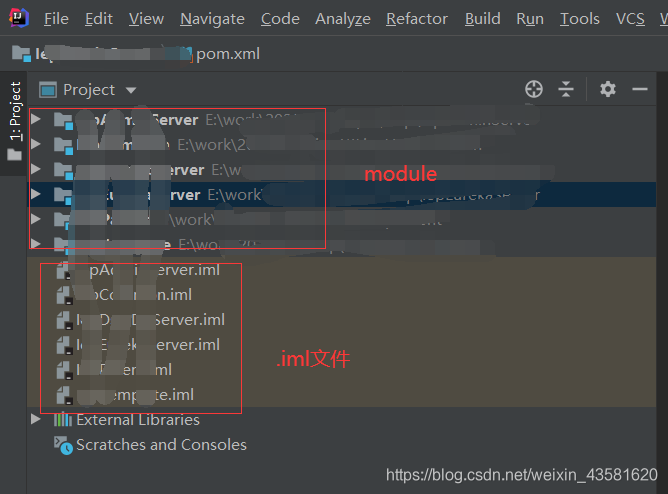Open the Build menu
668x494 pixels.
click(x=482, y=19)
